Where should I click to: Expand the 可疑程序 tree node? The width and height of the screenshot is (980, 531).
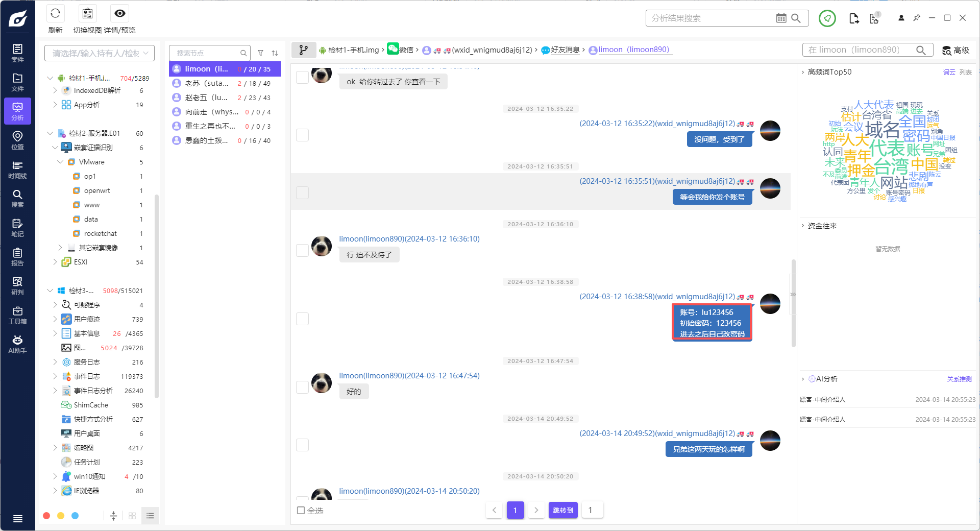pyautogui.click(x=55, y=305)
